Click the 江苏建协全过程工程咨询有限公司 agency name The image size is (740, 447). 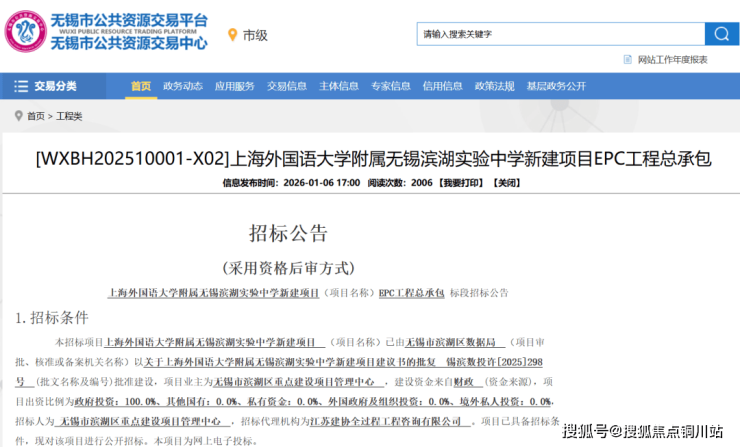click(386, 422)
